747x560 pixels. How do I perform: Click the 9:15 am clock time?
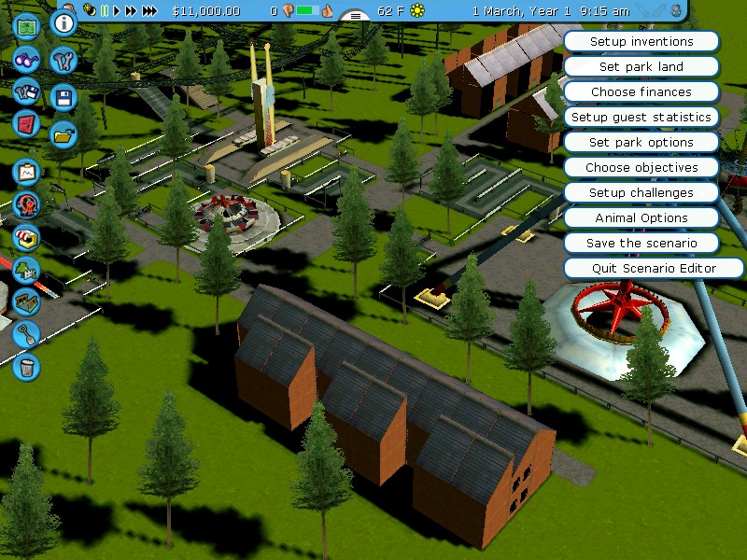604,11
